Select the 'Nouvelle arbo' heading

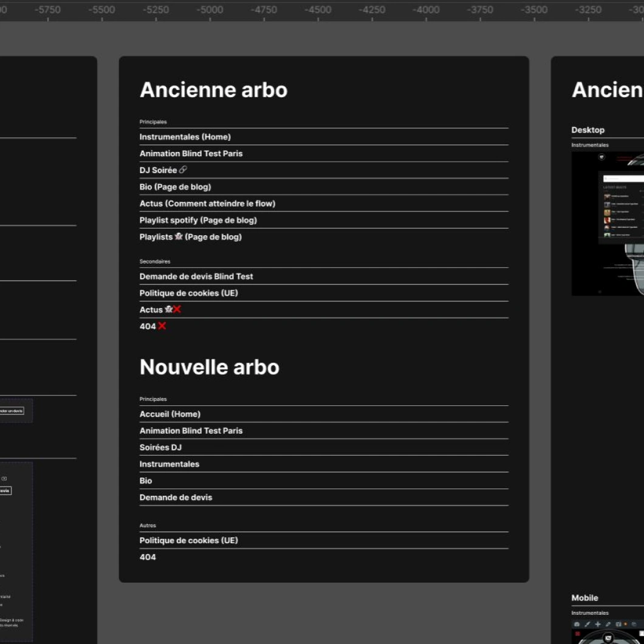[209, 367]
